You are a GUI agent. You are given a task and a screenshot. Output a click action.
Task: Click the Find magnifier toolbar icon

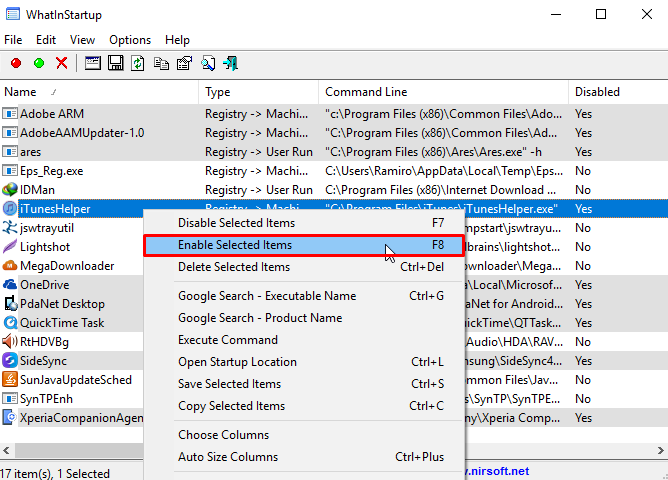(x=208, y=63)
